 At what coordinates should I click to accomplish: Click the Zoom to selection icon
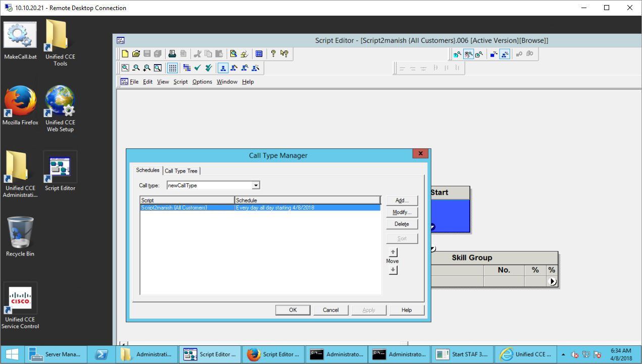pyautogui.click(x=125, y=68)
